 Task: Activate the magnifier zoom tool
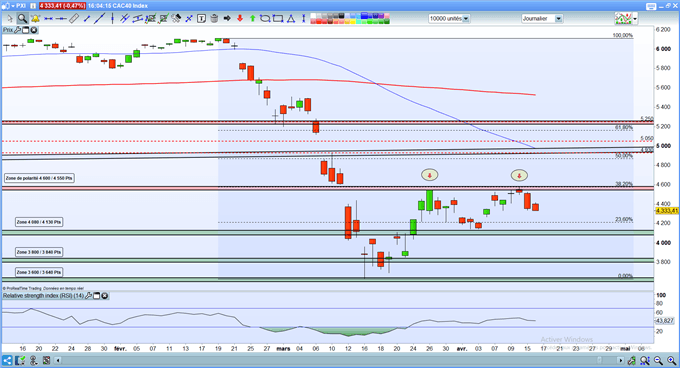click(22, 18)
